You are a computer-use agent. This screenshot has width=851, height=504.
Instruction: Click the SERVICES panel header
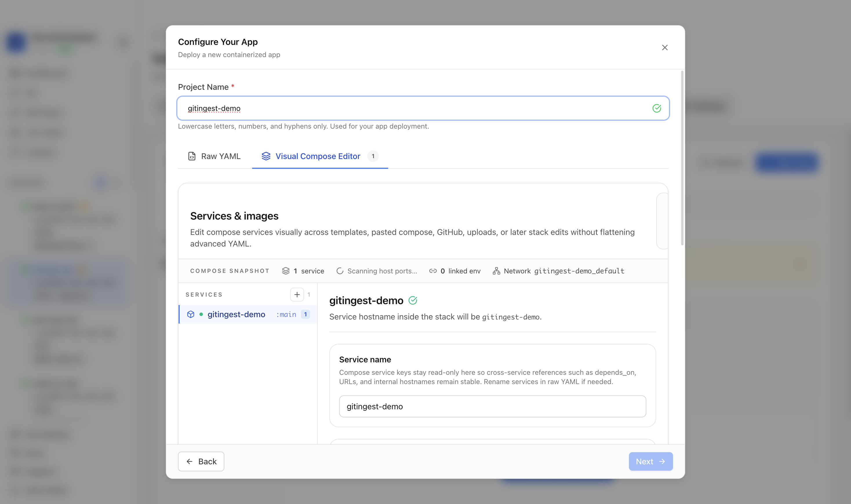[204, 295]
